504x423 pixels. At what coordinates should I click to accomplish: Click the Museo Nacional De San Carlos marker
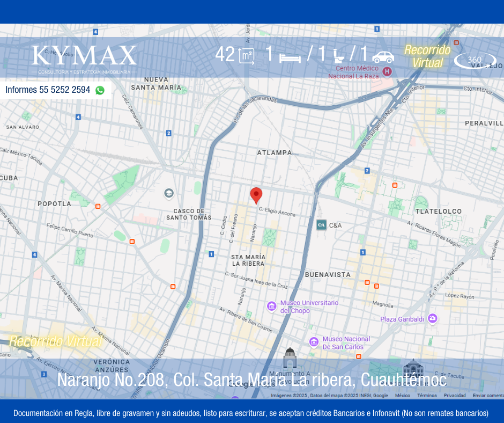click(314, 342)
